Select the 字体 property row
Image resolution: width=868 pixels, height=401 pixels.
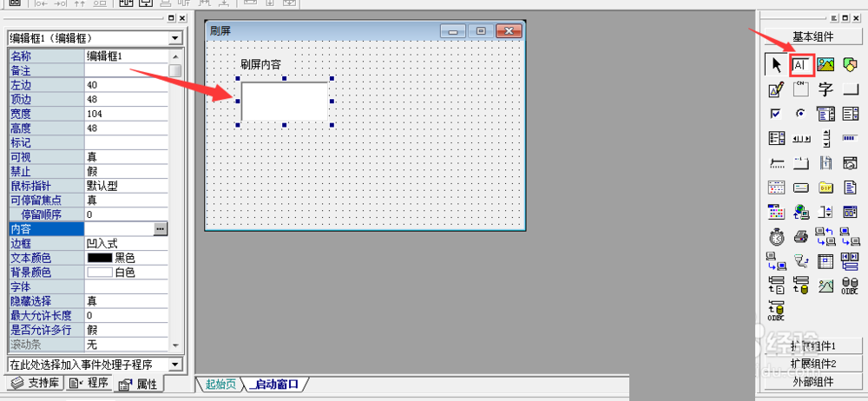89,286
